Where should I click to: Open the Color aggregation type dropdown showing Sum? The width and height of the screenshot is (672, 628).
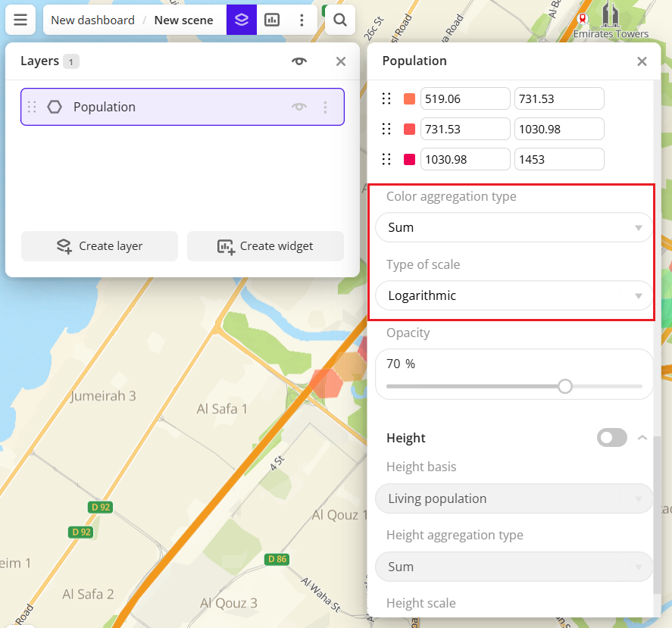(514, 227)
